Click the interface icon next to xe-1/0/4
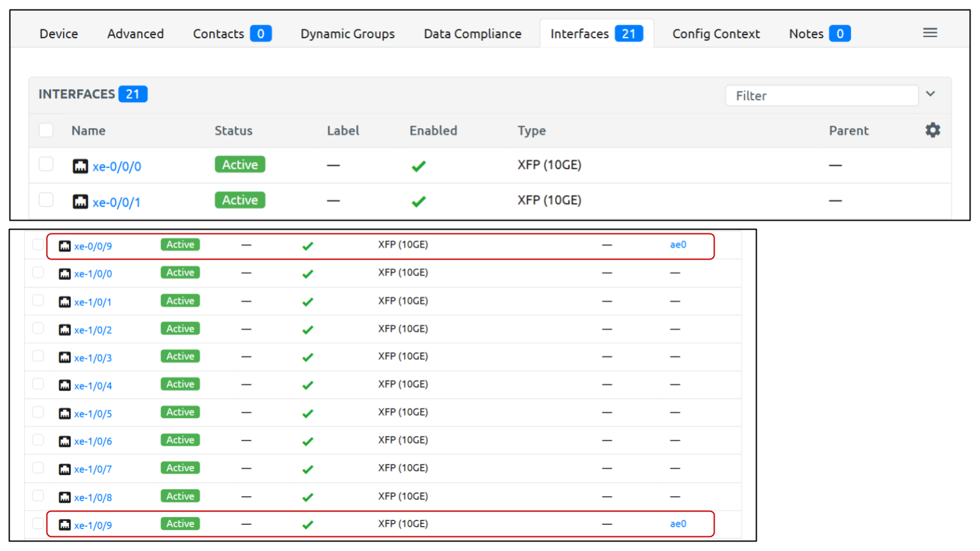The image size is (980, 551). [x=64, y=385]
